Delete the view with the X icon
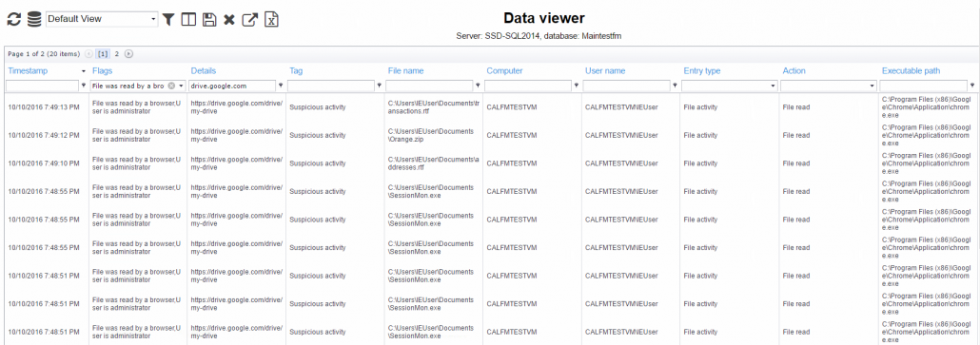 click(229, 21)
